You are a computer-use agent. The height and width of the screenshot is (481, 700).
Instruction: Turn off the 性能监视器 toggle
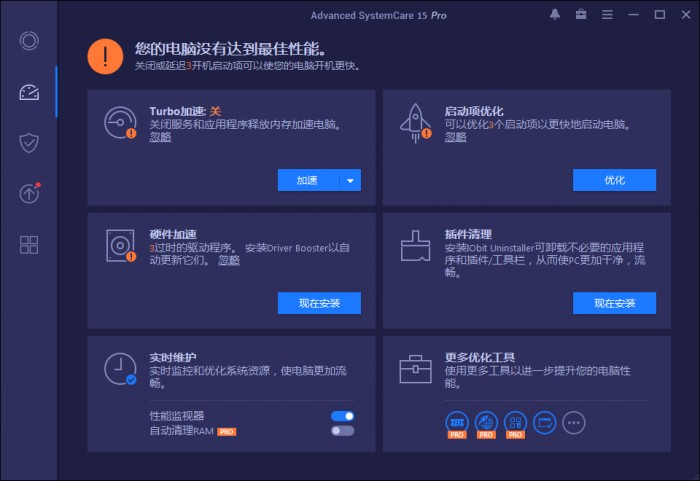coord(343,416)
